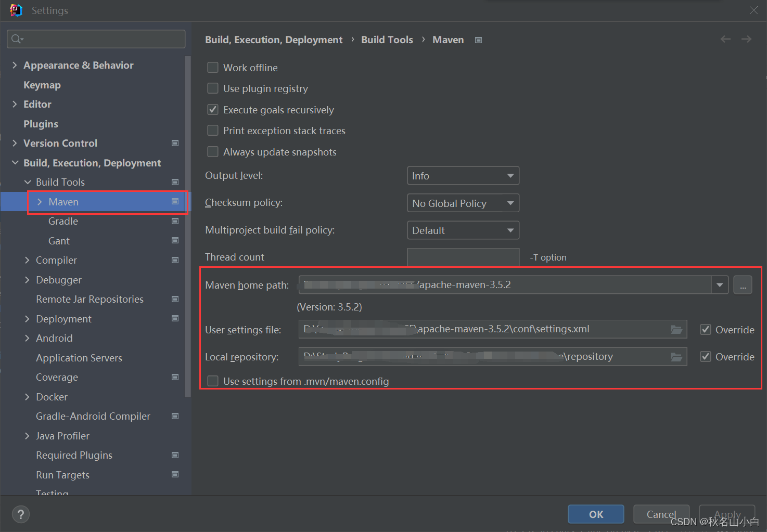Expand Appearance & Behavior section
Viewport: 767px width, 532px height.
coord(15,65)
